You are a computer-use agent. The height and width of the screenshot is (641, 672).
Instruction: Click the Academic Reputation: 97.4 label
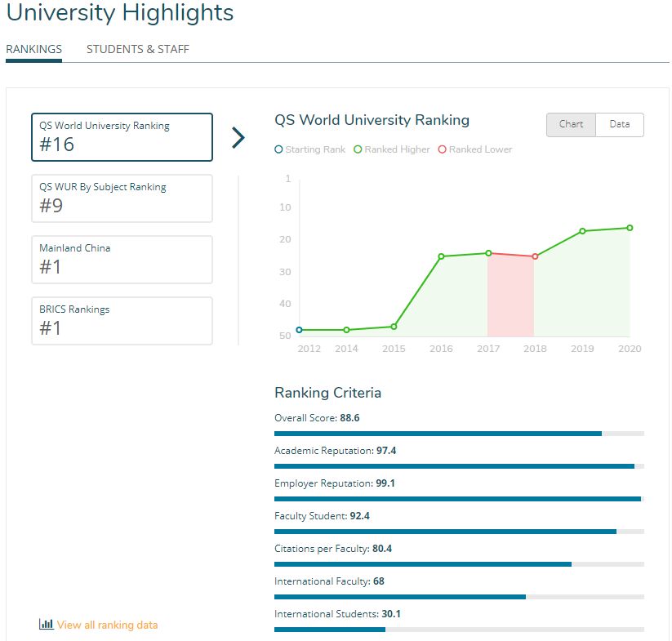[x=335, y=451]
